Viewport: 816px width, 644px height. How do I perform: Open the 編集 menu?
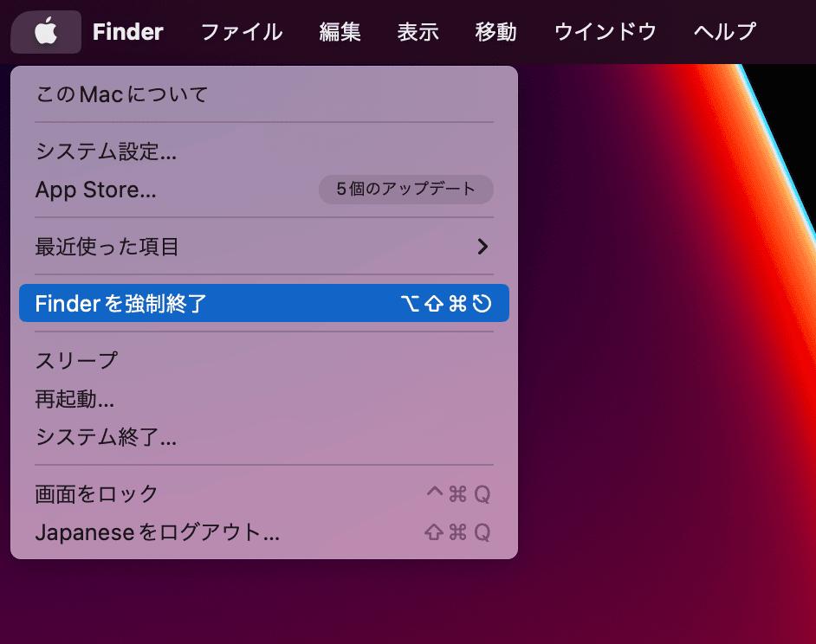(x=340, y=32)
